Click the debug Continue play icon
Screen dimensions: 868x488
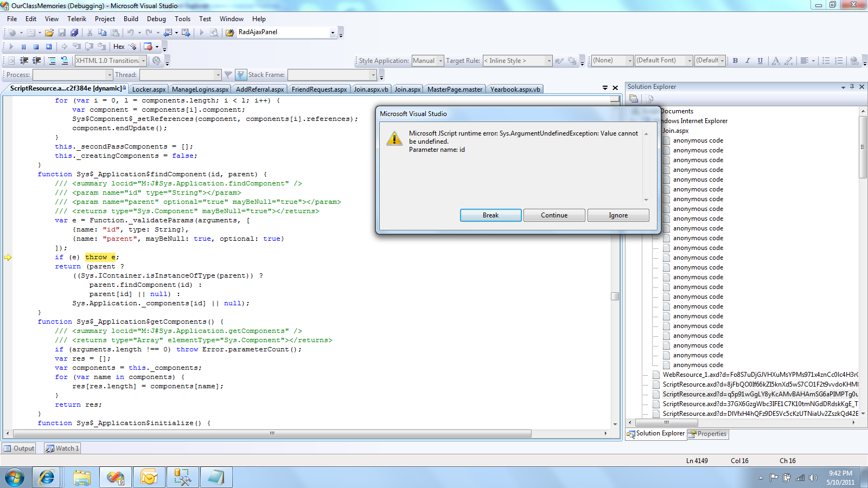click(x=11, y=47)
